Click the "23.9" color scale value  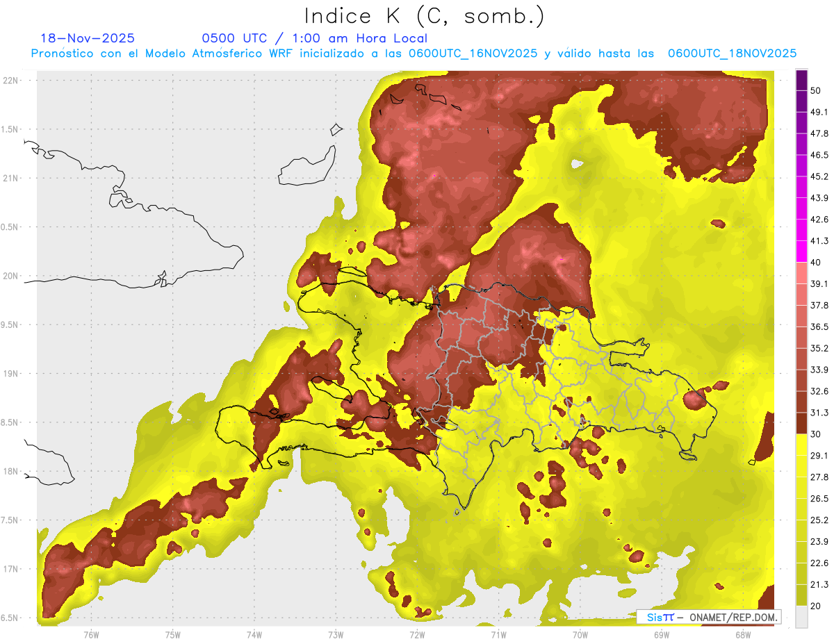[819, 541]
